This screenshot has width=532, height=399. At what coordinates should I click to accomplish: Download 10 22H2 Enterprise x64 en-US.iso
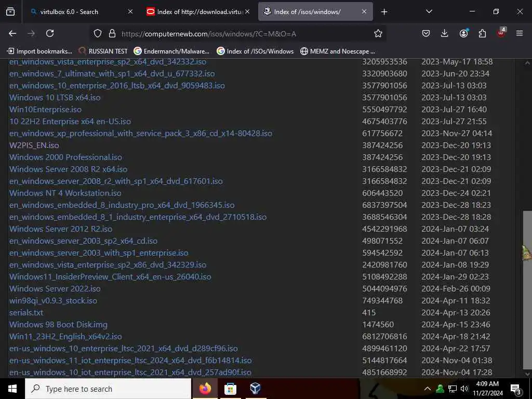pos(70,122)
